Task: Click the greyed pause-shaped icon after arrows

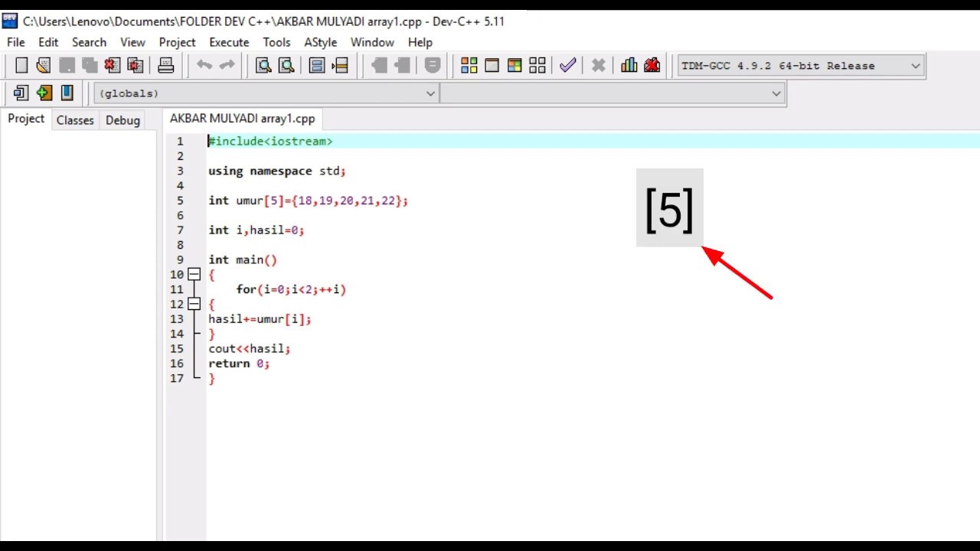Action: coord(433,66)
